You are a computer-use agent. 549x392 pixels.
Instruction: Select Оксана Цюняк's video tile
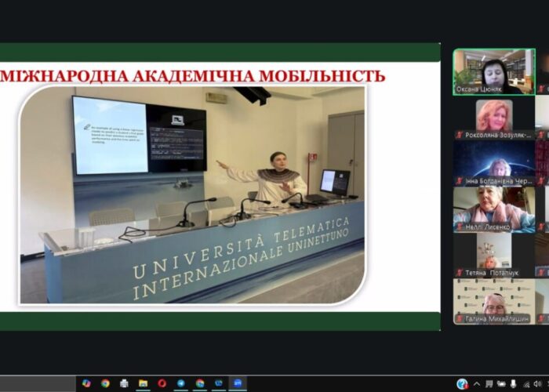point(493,71)
